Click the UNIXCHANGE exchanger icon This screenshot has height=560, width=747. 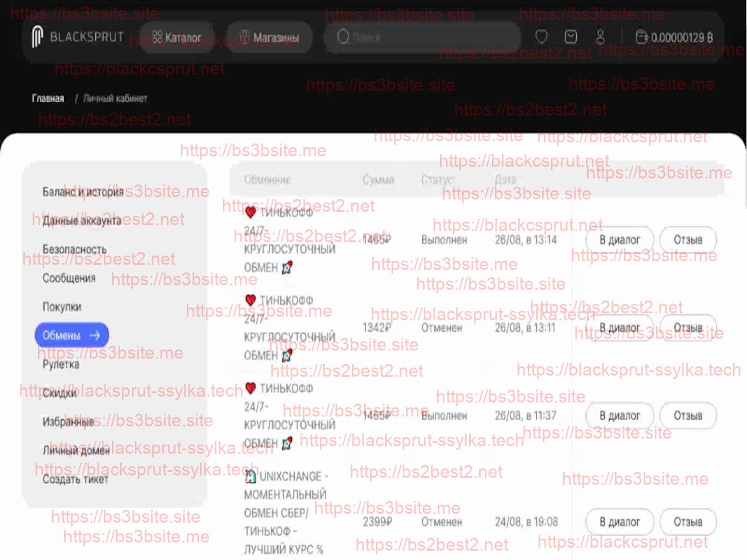pyautogui.click(x=250, y=477)
